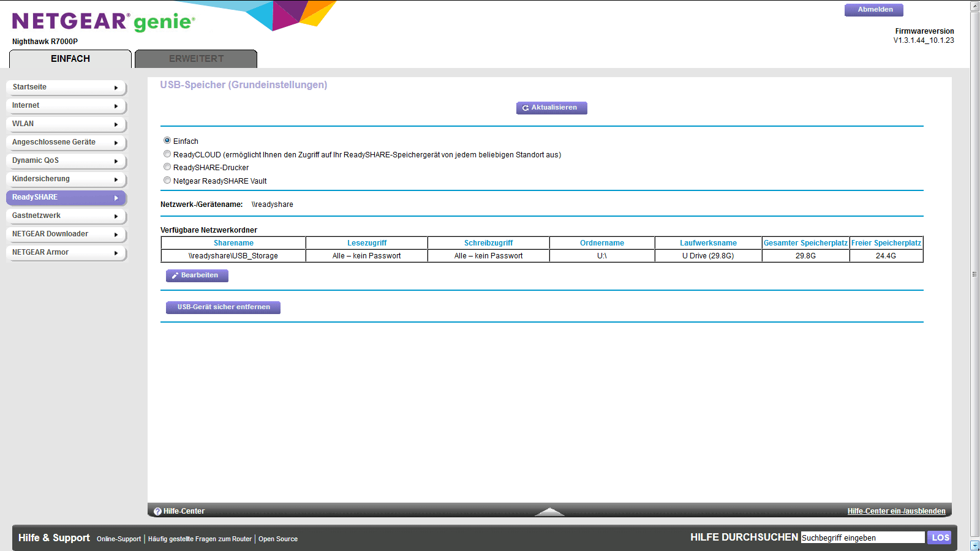Viewport: 980px width, 551px height.
Task: Expand the Kindersicherung arrow
Action: click(116, 179)
